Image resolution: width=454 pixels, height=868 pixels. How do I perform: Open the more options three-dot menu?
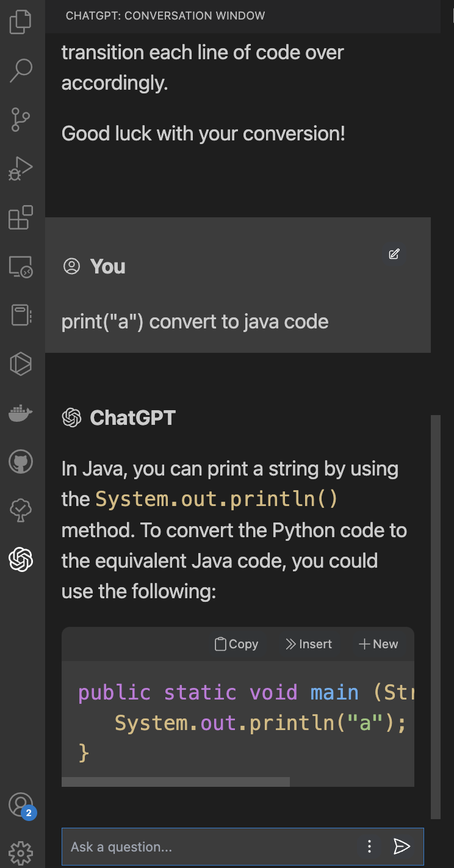click(x=369, y=846)
